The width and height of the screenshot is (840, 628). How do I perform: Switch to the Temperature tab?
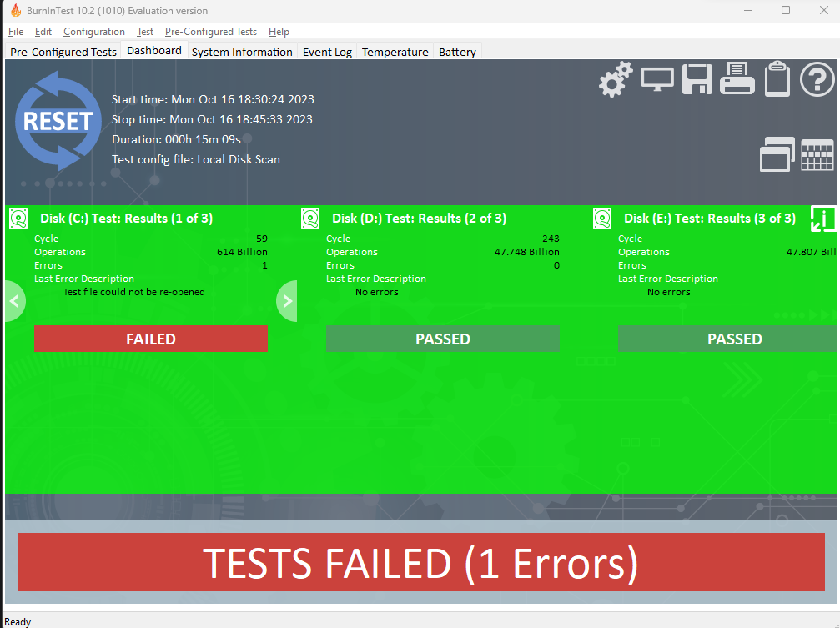(395, 52)
